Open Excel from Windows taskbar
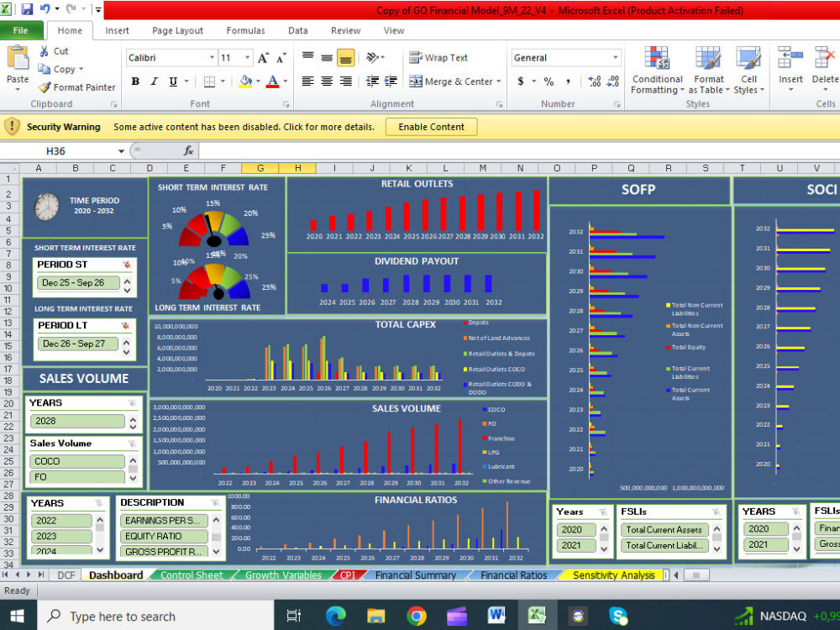 coord(536,615)
